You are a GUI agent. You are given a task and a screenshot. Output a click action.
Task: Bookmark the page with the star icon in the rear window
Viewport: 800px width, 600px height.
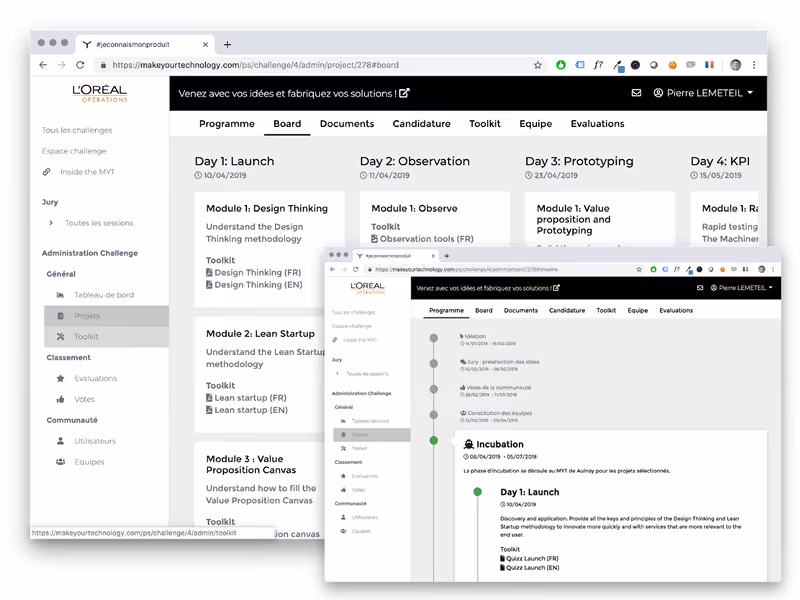pos(538,65)
